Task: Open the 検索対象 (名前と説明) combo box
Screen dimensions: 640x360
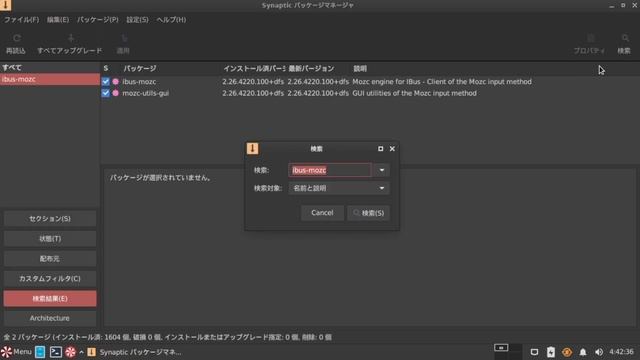Action: click(x=339, y=188)
